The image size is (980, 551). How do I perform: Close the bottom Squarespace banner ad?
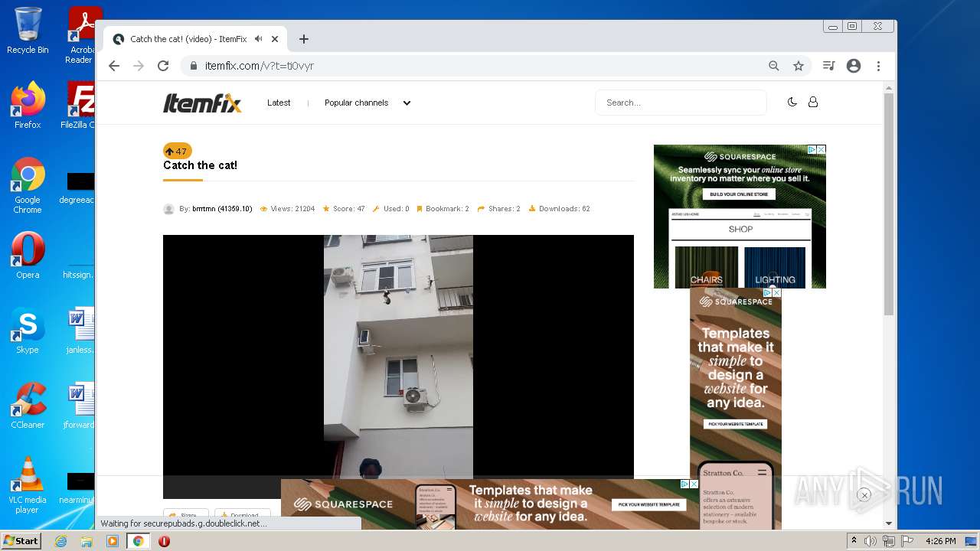pos(694,484)
